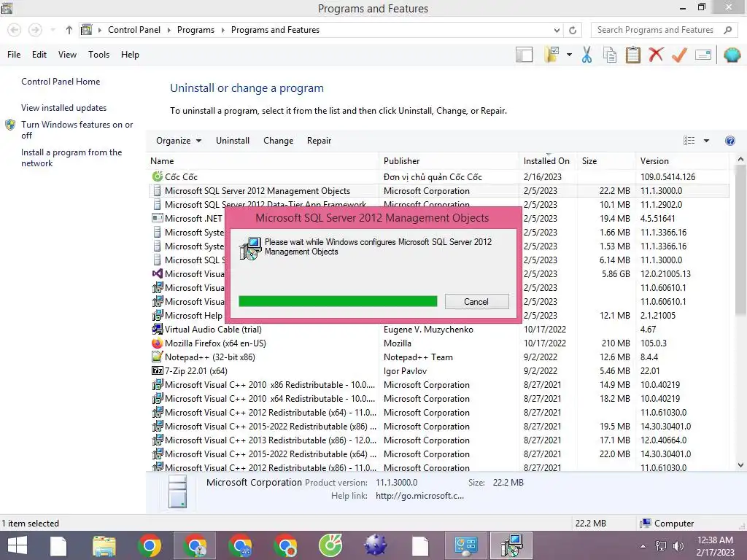Click the Refresh button in address bar
Image resolution: width=747 pixels, height=560 pixels.
click(573, 30)
